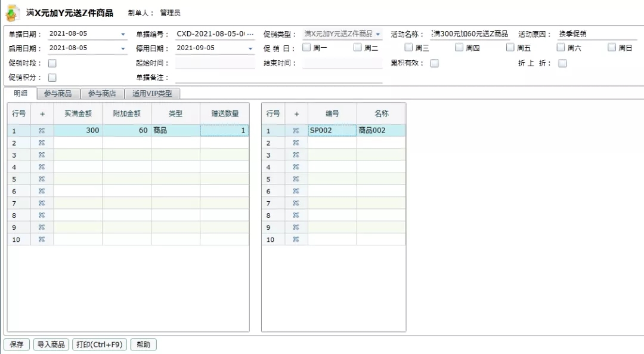Delete row 1 in left detail grid

coord(42,131)
